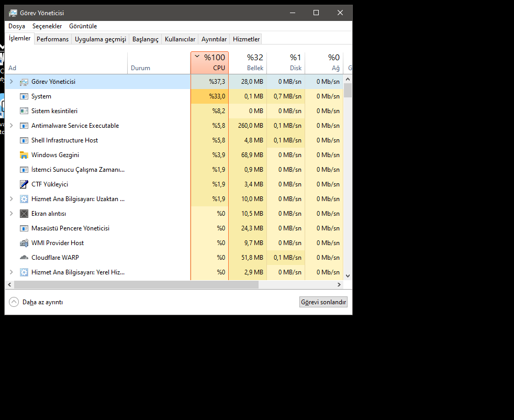Select the WMI Provider Host row text

pyautogui.click(x=58, y=243)
